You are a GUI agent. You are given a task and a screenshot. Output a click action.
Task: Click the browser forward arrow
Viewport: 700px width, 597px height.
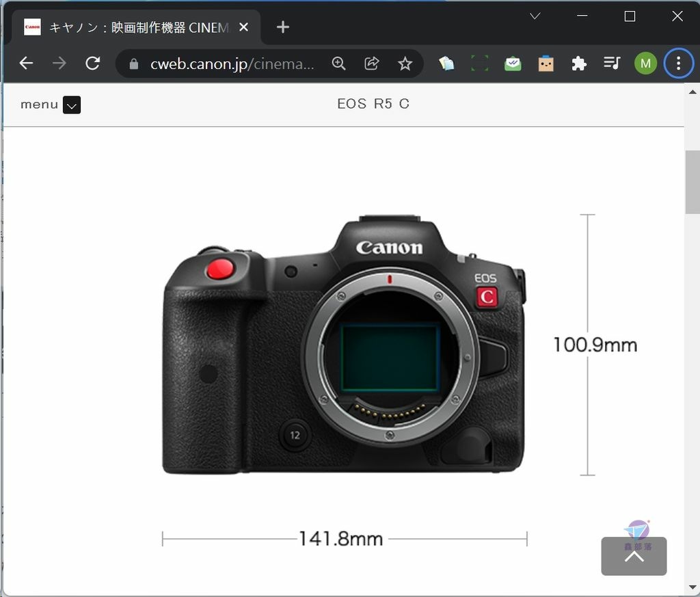(x=59, y=64)
